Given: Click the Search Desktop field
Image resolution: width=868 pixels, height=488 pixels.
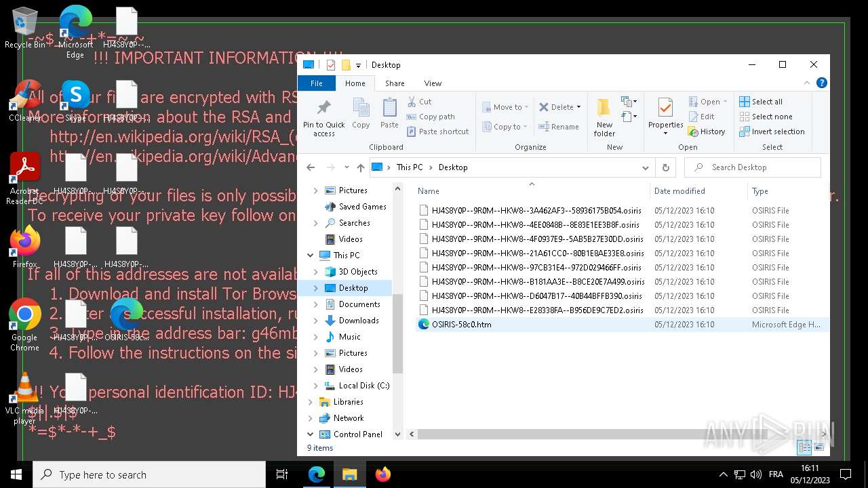Looking at the screenshot, I should pyautogui.click(x=753, y=167).
